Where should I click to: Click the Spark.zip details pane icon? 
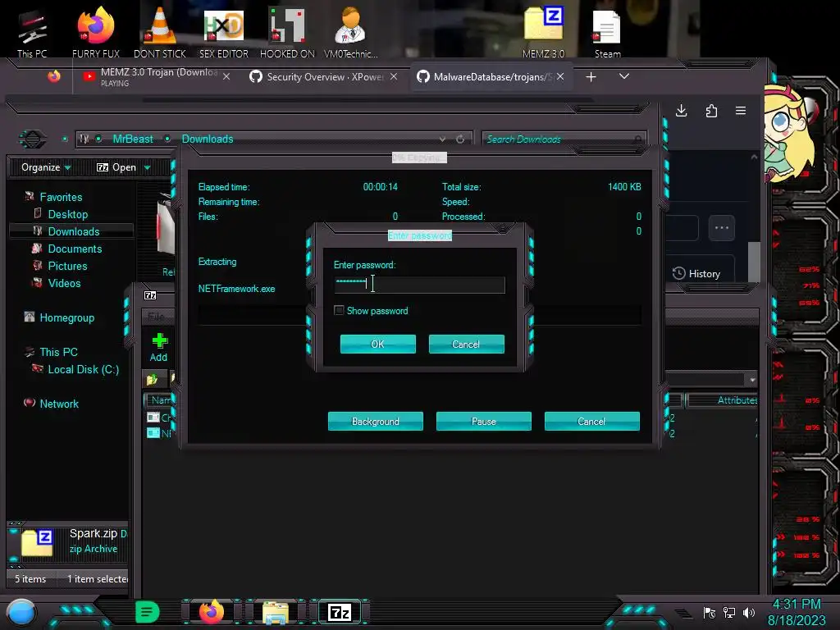pyautogui.click(x=37, y=542)
